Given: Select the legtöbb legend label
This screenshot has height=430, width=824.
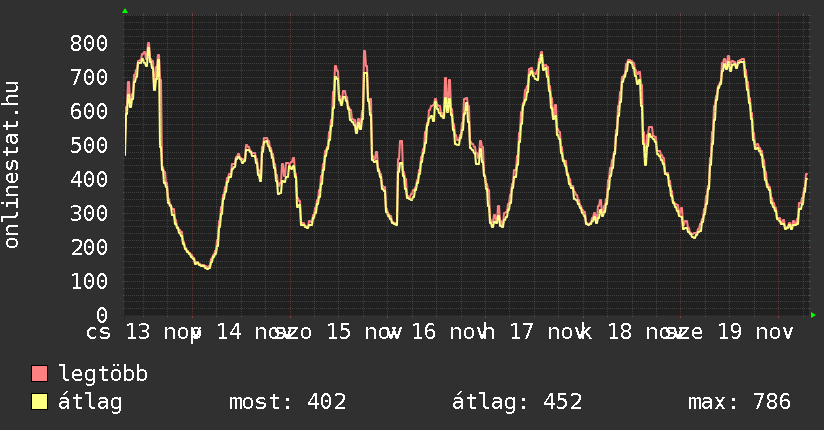Looking at the screenshot, I should [x=104, y=374].
